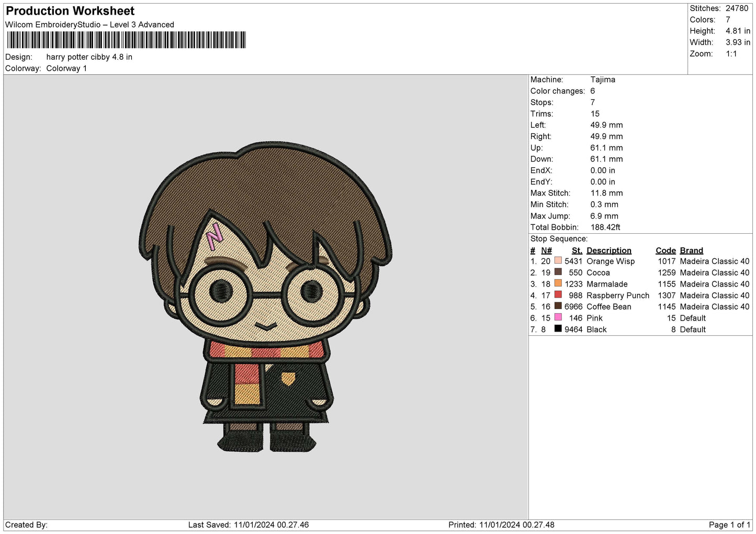The height and width of the screenshot is (534, 756).
Task: Click the 'Colorway 1' value
Action: tap(66, 69)
